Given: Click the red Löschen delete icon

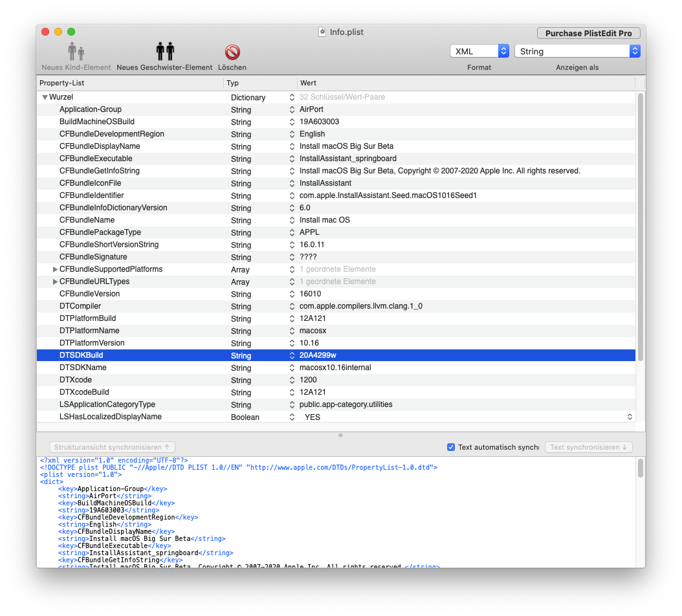Looking at the screenshot, I should [x=232, y=52].
